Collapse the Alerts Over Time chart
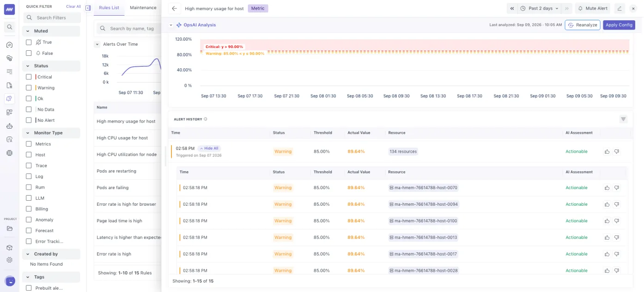The image size is (644, 292). [x=97, y=44]
